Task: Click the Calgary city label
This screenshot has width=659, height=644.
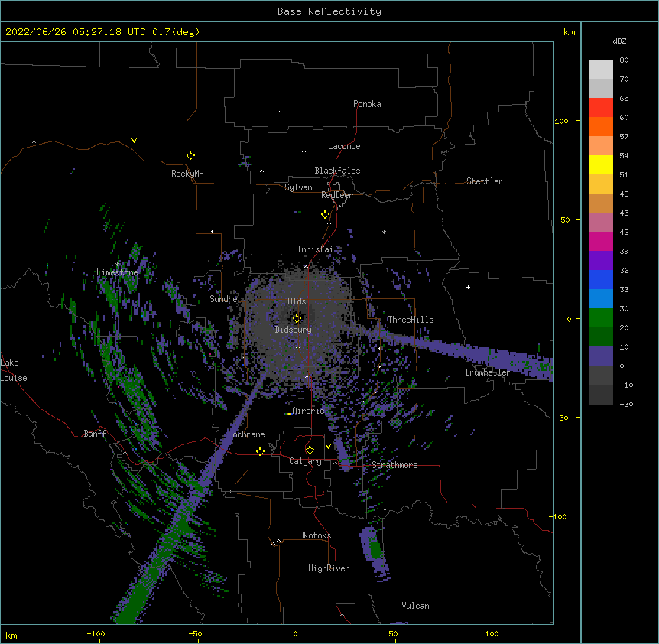Action: pos(305,461)
